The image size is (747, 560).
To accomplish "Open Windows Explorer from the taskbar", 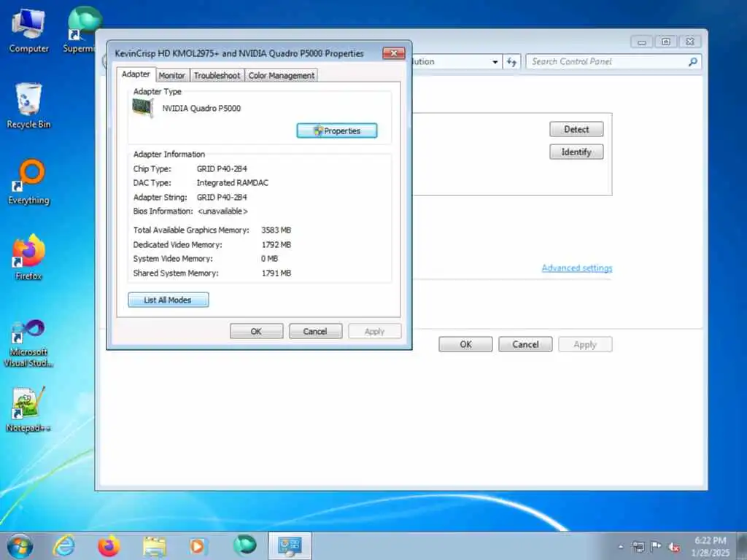I will pyautogui.click(x=154, y=546).
